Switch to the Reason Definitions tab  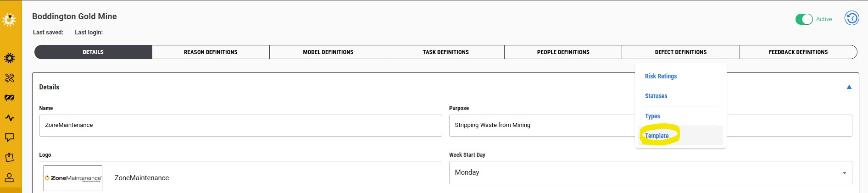pyautogui.click(x=211, y=52)
